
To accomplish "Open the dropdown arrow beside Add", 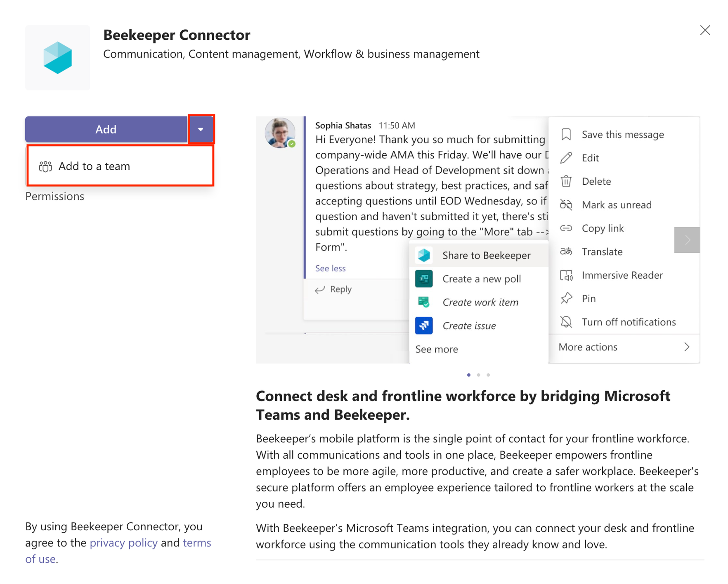I will click(201, 129).
